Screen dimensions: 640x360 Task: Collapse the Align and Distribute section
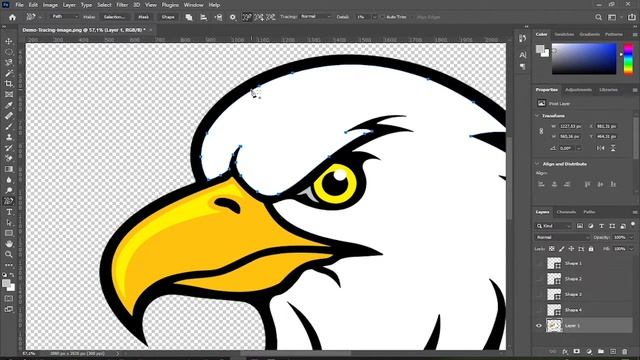click(537, 164)
